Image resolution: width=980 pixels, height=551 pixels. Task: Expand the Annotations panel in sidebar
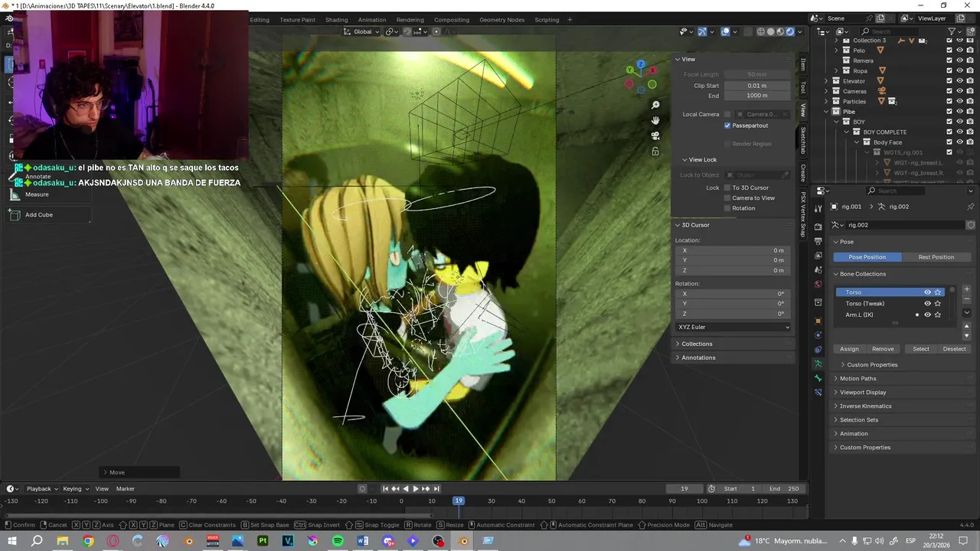click(698, 357)
